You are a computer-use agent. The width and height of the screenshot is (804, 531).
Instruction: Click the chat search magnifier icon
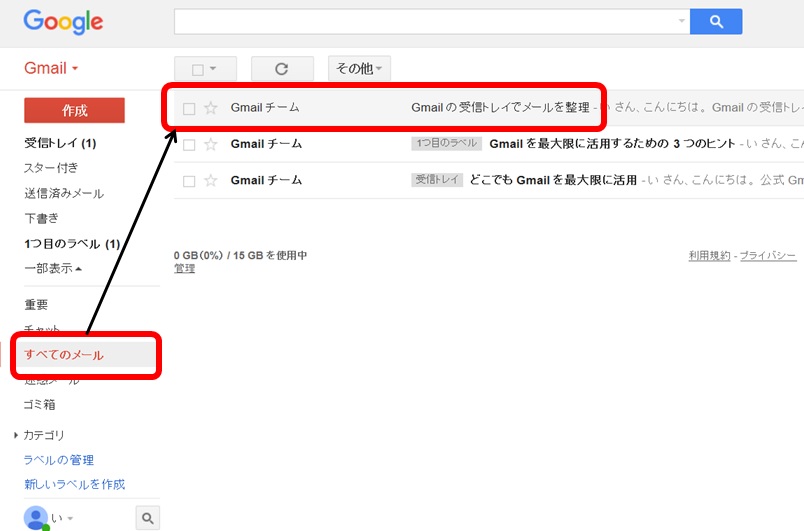[148, 518]
